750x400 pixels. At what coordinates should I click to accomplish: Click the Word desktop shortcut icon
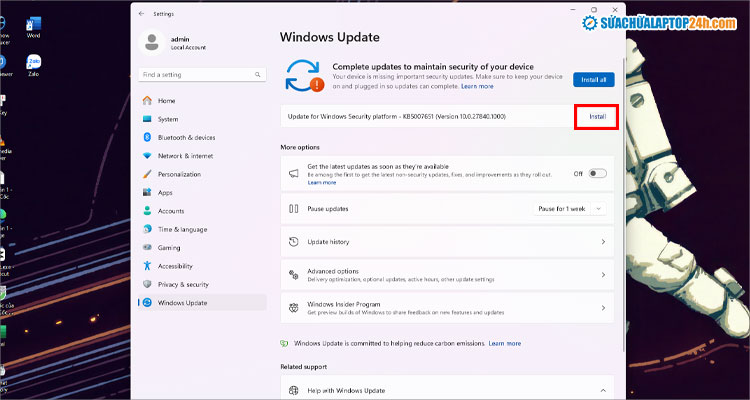[x=34, y=24]
